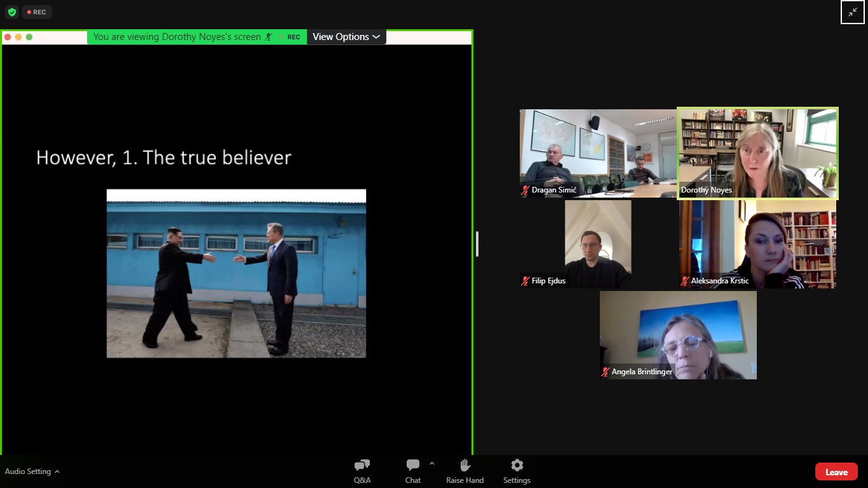
Task: Select Dorothy Noyes video tile
Action: 757,153
